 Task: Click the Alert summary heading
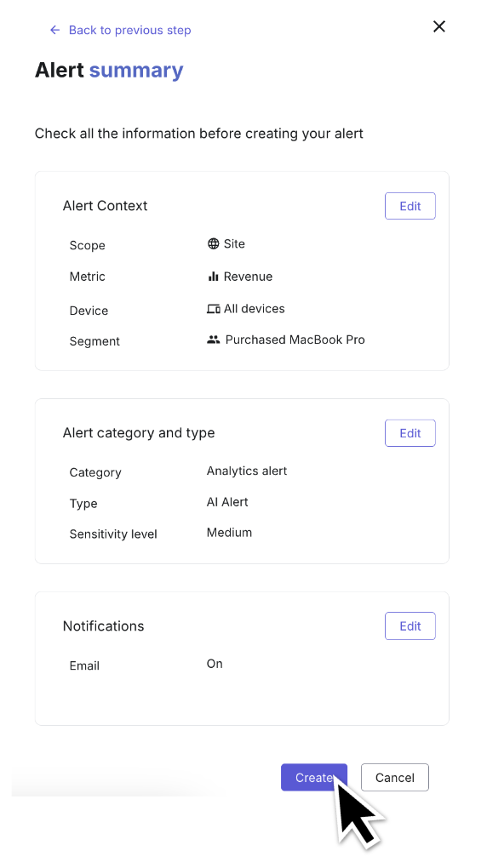(x=109, y=71)
